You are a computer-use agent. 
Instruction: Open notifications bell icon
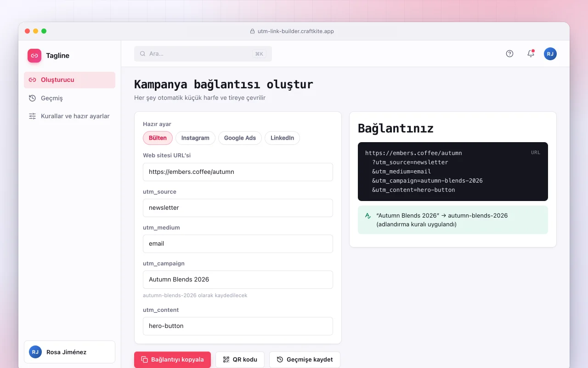[531, 54]
